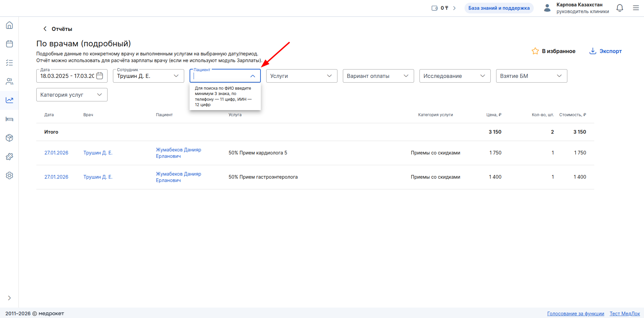Viewport: 644px width, 318px height.
Task: Click the notifications bell icon
Action: pyautogui.click(x=620, y=8)
